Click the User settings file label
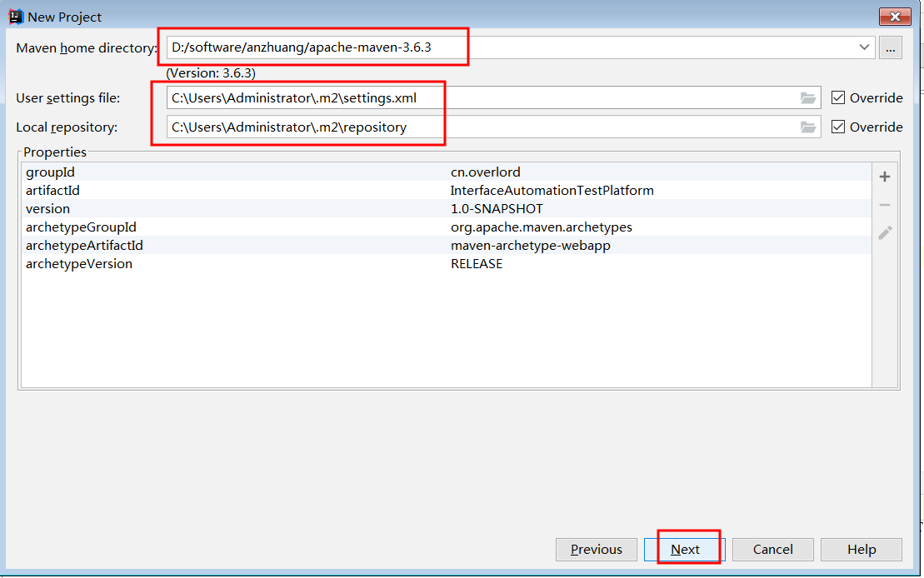This screenshot has height=578, width=924. pyautogui.click(x=67, y=97)
